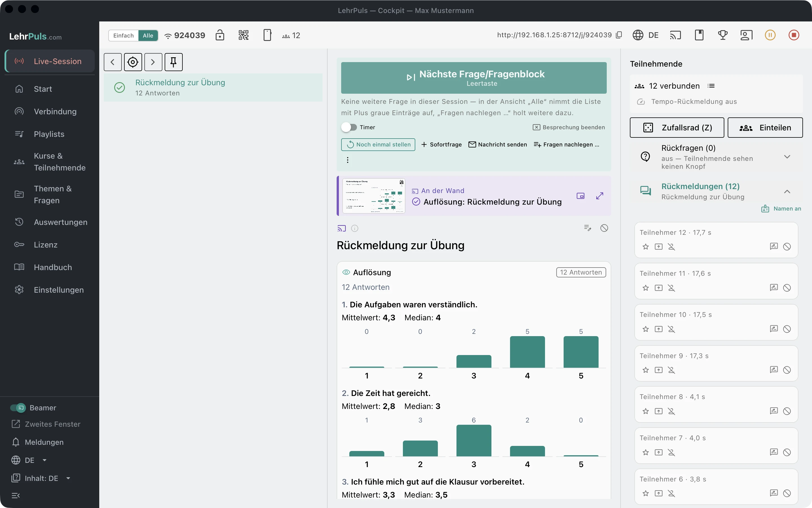The width and height of the screenshot is (812, 508).
Task: Star the response of Teilnehmer 12
Action: [646, 247]
